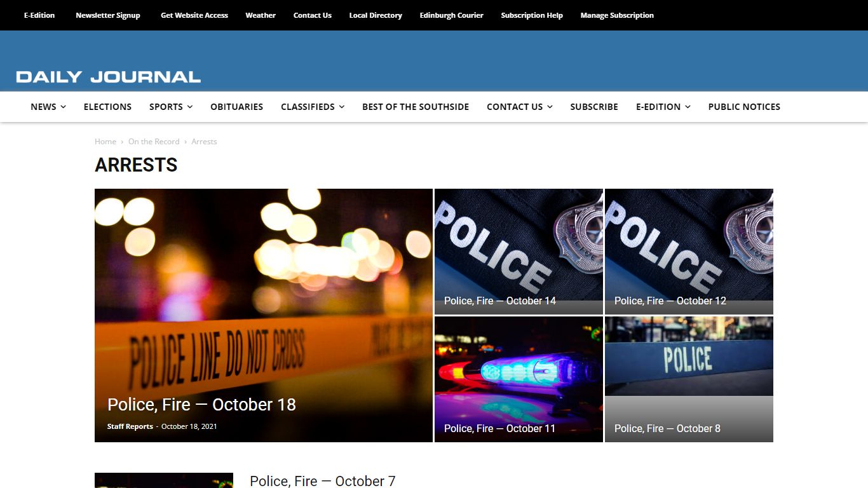Open Public Notices menu item
868x488 pixels.
click(x=744, y=107)
